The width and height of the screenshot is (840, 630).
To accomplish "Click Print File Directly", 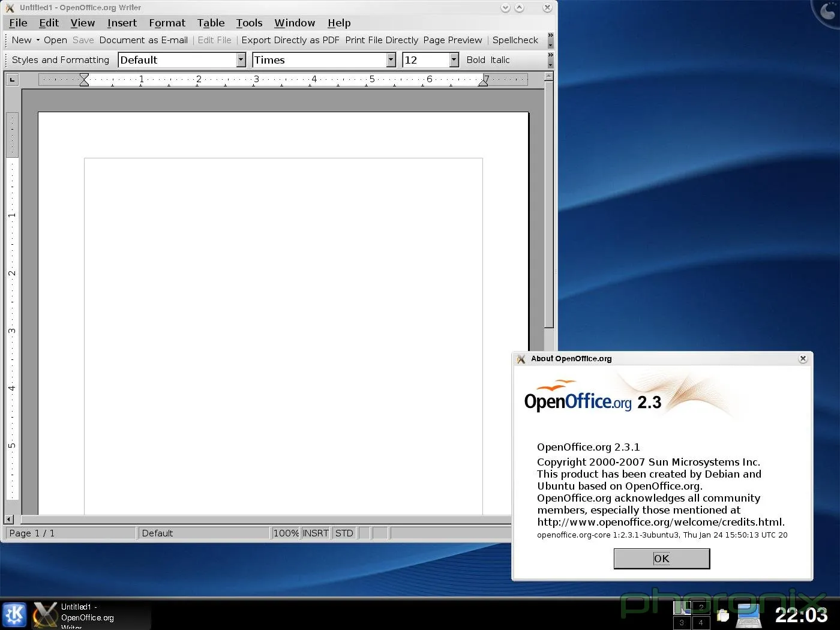I will click(382, 40).
